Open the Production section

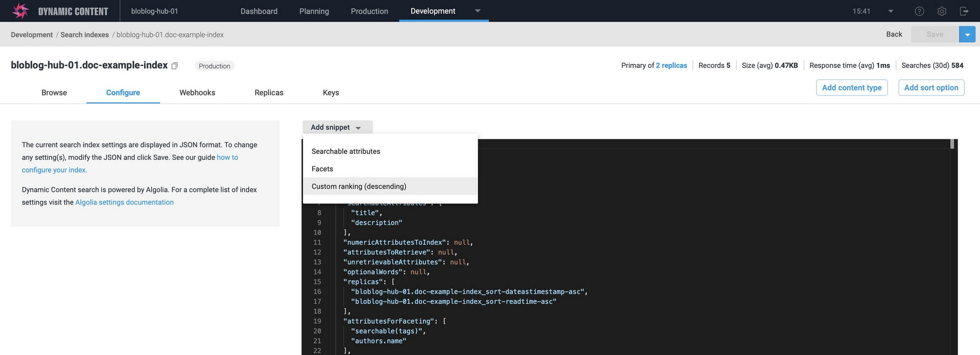coord(369,11)
